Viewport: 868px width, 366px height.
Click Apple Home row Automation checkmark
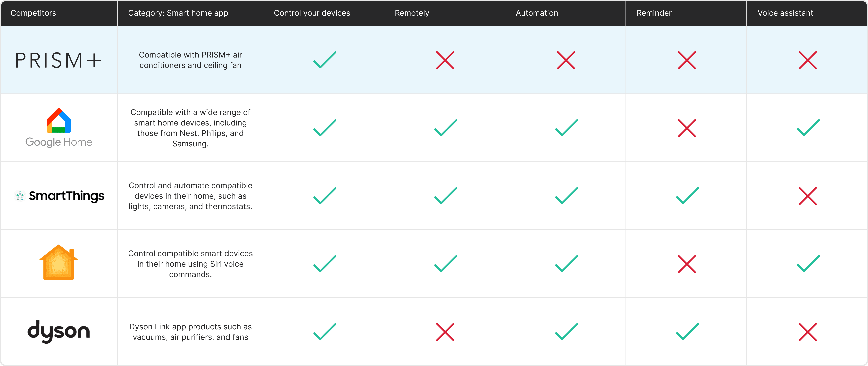[x=567, y=264]
